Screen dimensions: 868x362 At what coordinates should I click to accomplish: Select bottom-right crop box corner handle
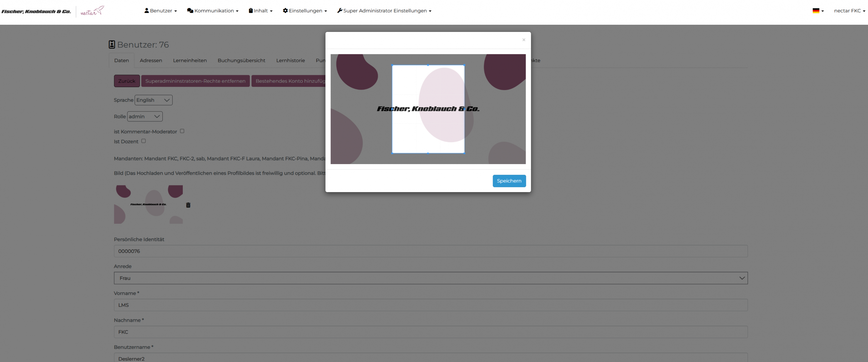pyautogui.click(x=464, y=153)
